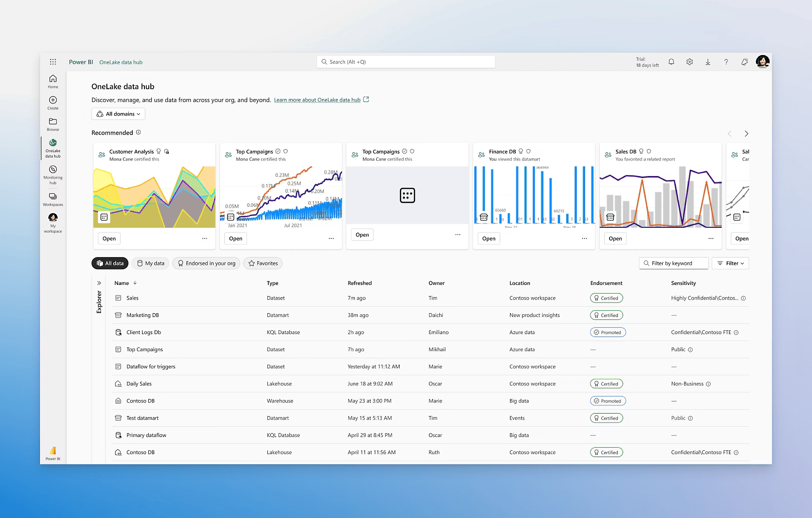
Task: Navigate to Home using the sidebar icon
Action: (x=53, y=80)
